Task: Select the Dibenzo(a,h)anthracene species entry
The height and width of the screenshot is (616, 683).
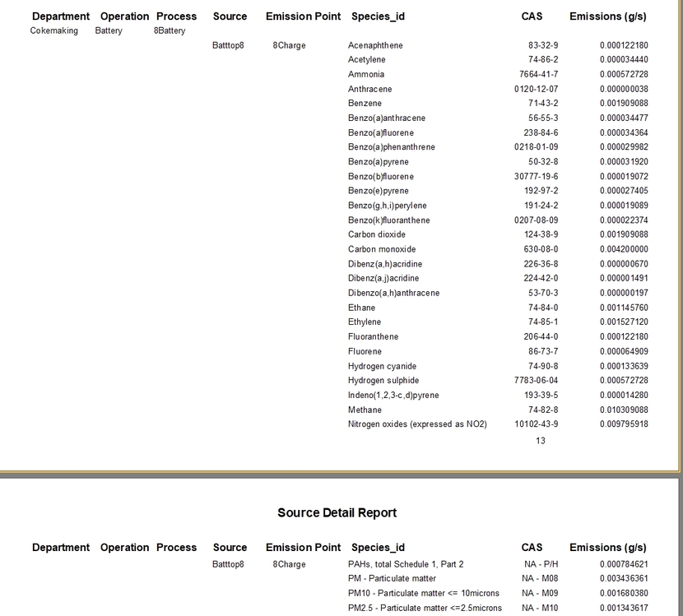Action: pos(393,293)
